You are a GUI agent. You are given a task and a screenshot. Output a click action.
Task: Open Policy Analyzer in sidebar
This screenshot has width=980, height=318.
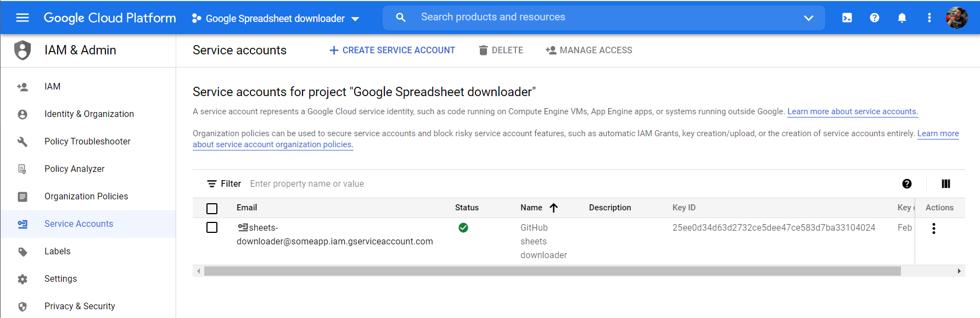point(88,169)
